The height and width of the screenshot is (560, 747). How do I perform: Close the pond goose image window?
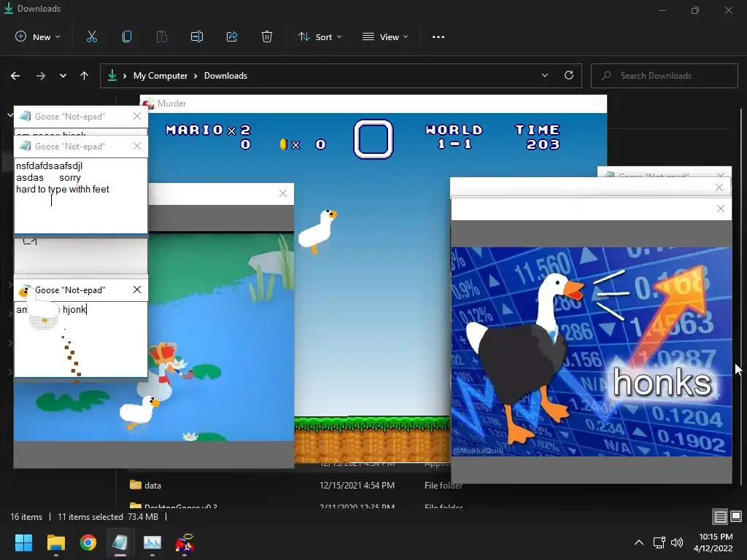tap(283, 192)
